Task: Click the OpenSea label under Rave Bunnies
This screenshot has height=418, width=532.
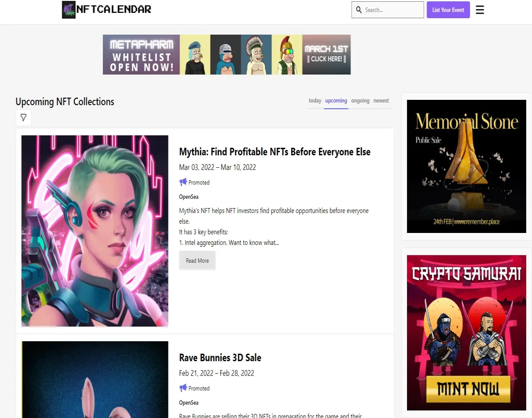Action: [x=189, y=402]
